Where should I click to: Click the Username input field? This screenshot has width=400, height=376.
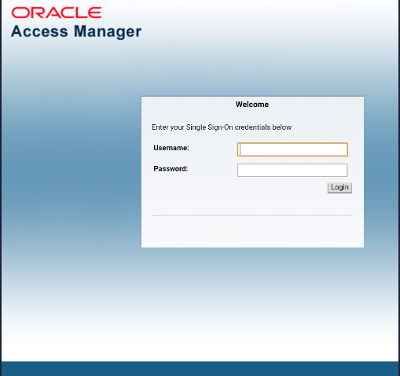click(x=292, y=149)
